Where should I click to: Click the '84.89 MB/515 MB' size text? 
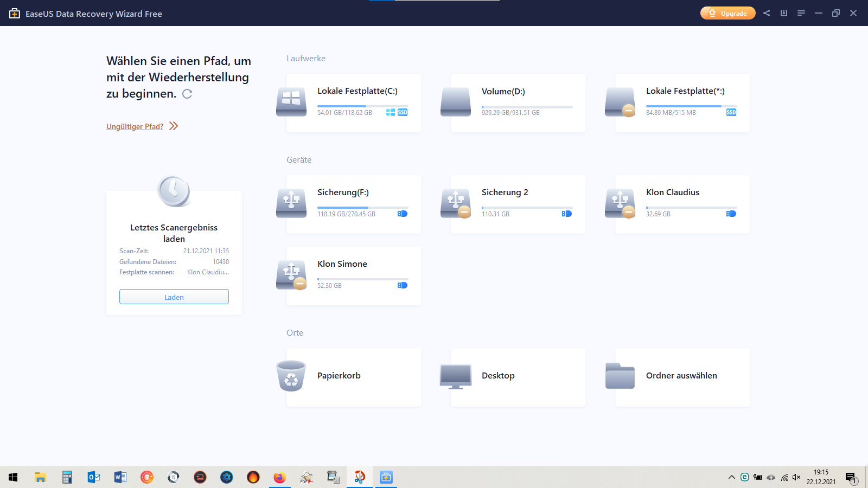[671, 113]
